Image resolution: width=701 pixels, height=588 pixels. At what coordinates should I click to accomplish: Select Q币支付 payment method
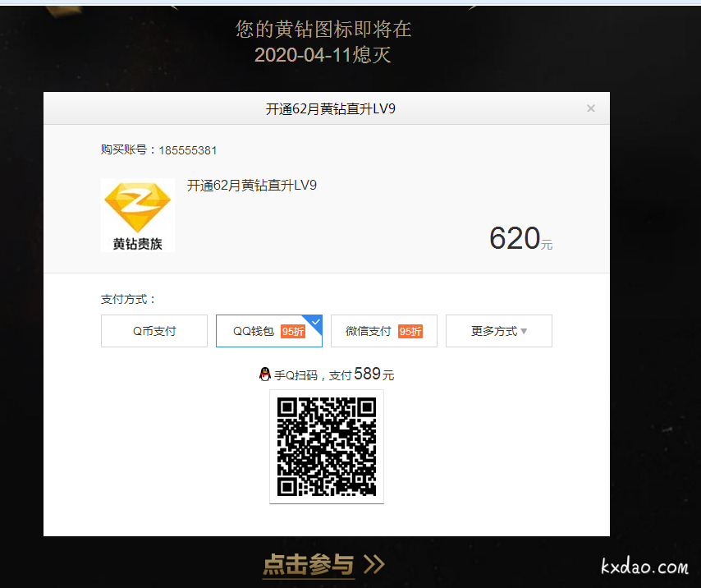[x=154, y=331]
